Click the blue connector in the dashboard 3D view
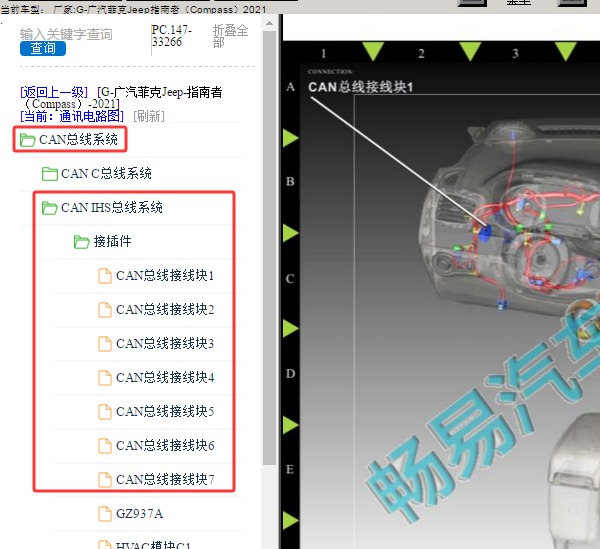Viewport: 600px width, 549px height. [485, 233]
